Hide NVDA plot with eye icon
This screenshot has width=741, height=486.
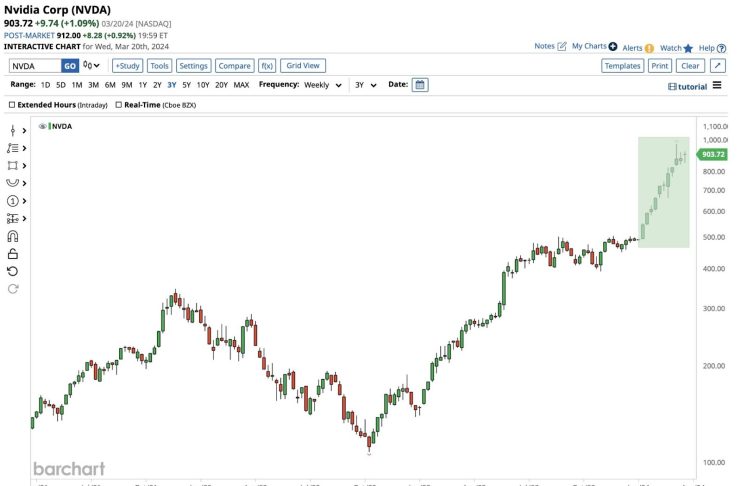point(43,127)
